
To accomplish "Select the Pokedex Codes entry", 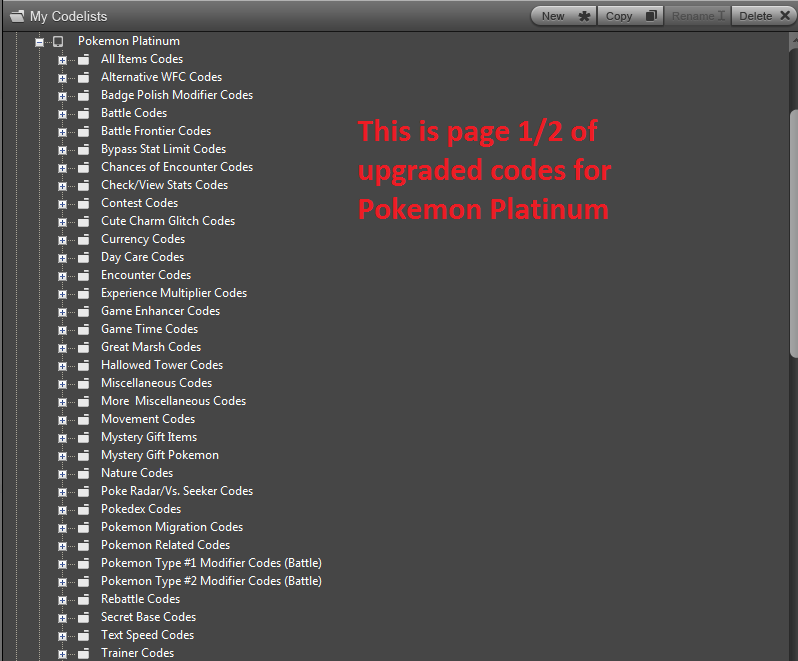I will click(141, 509).
